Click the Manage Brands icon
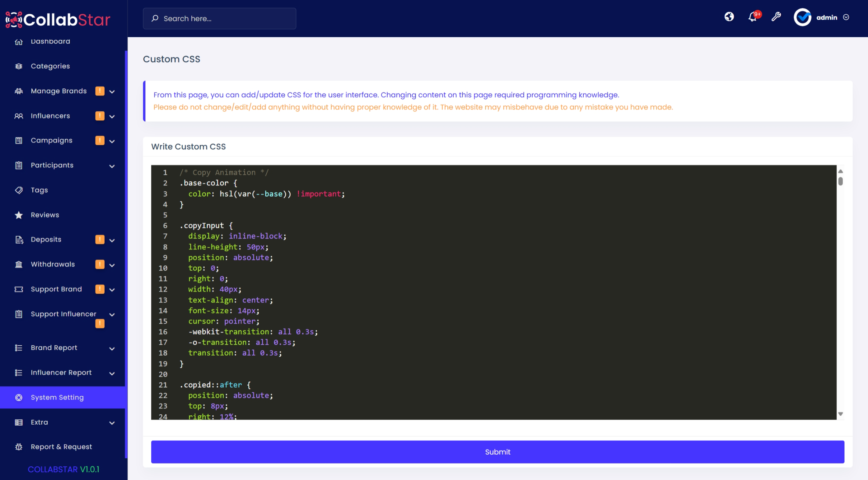 19,91
